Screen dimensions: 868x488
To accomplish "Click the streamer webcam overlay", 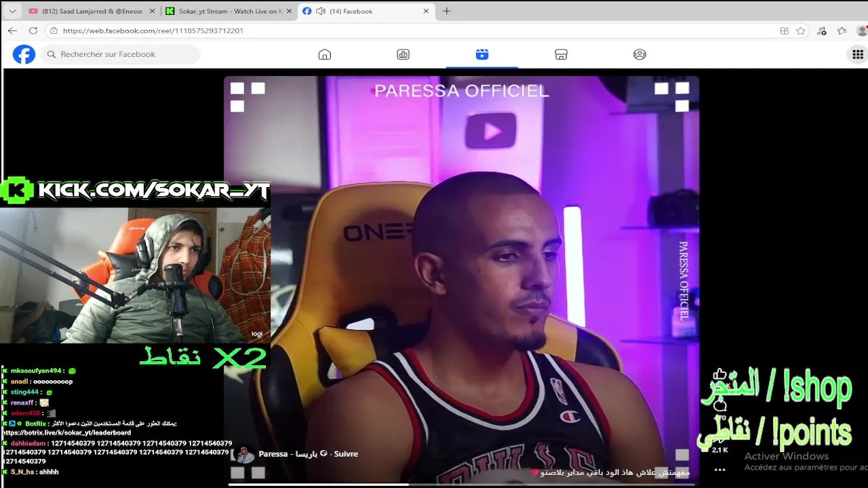I will (135, 274).
